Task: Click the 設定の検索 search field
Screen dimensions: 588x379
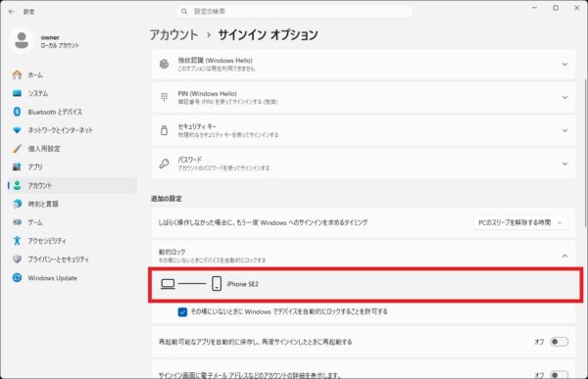Action: pyautogui.click(x=294, y=12)
